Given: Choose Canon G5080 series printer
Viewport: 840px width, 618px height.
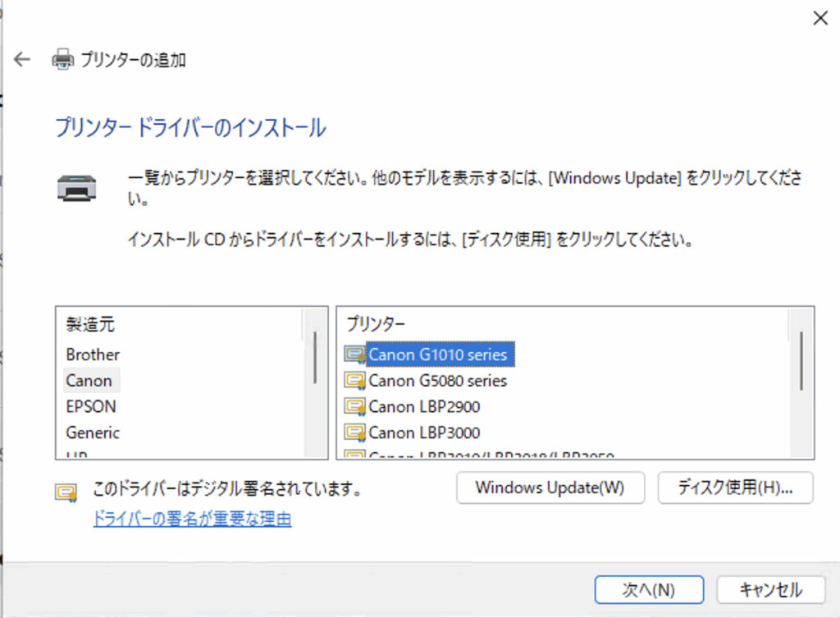Looking at the screenshot, I should [437, 381].
